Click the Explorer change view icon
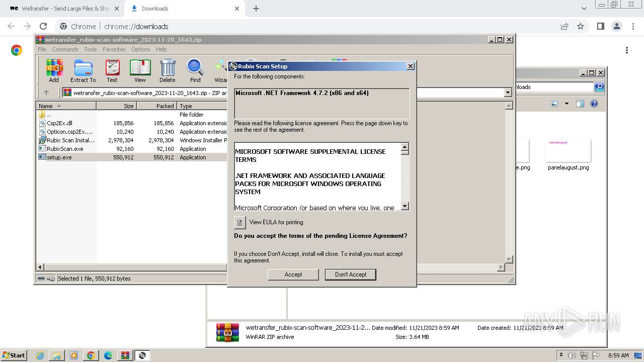Image resolution: width=644 pixels, height=362 pixels. pyautogui.click(x=554, y=104)
